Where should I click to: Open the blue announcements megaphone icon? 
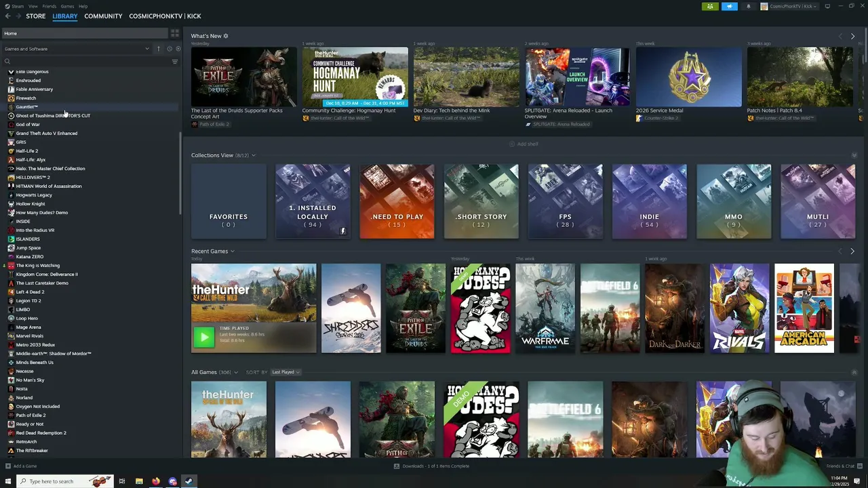click(x=729, y=6)
